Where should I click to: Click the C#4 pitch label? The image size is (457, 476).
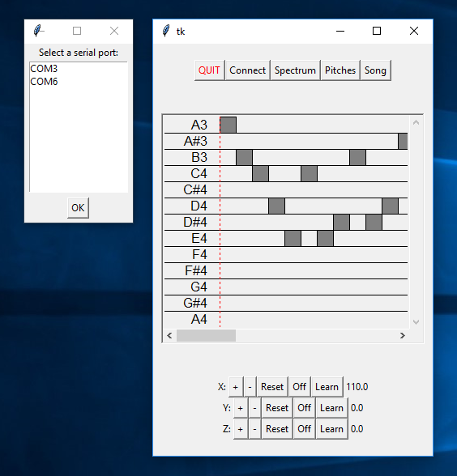point(195,189)
